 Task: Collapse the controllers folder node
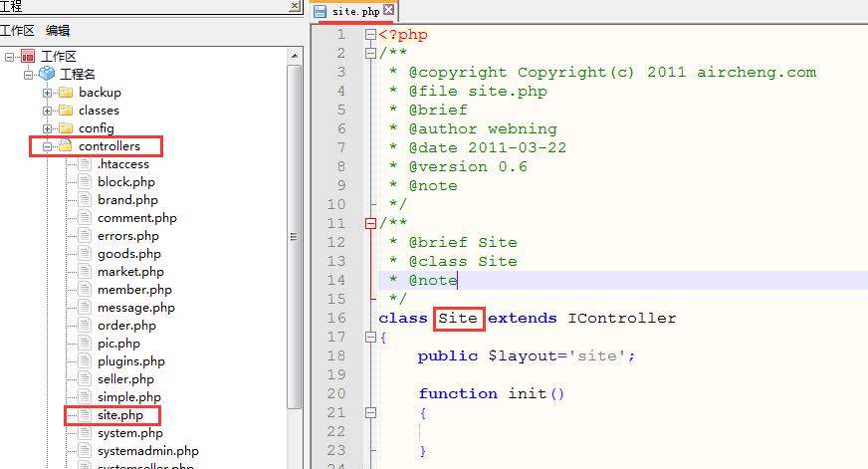pos(47,146)
